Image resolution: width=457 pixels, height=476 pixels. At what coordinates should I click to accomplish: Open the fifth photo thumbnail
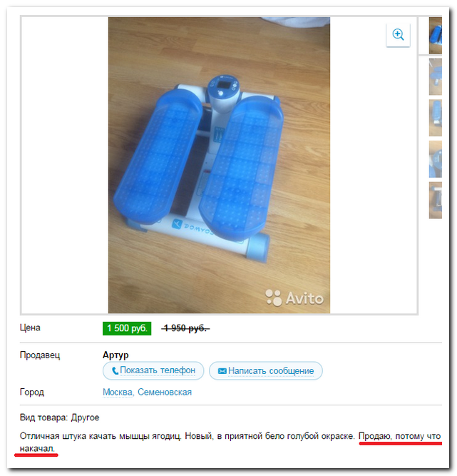click(435, 200)
